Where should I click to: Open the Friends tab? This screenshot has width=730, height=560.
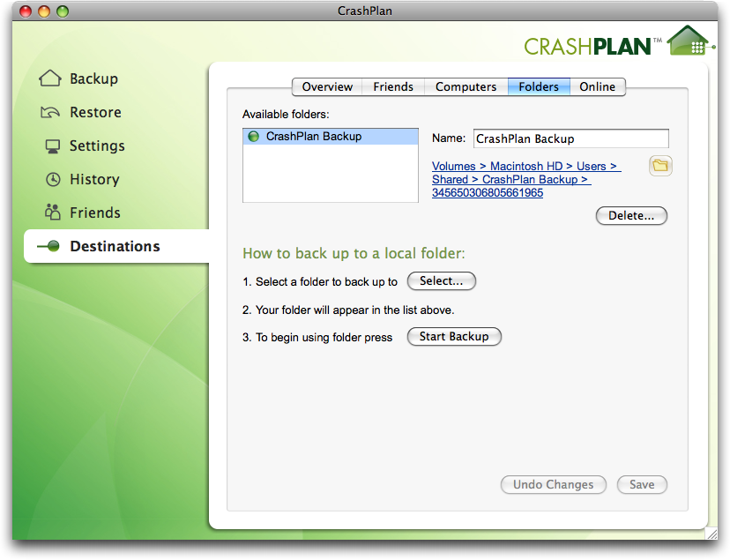click(393, 86)
